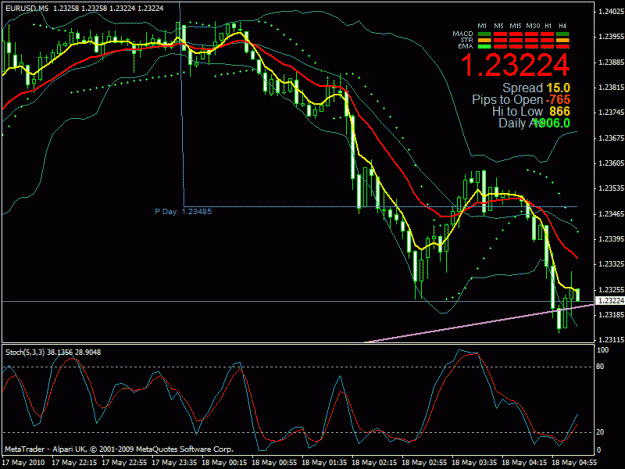Screen dimensions: 625x469
Task: Click the 1.23955 price axis label
Action: pos(611,37)
